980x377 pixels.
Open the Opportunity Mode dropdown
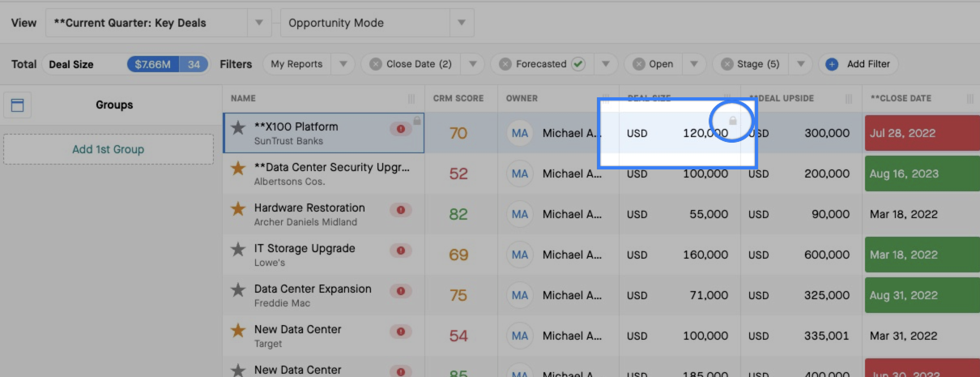[x=461, y=23]
